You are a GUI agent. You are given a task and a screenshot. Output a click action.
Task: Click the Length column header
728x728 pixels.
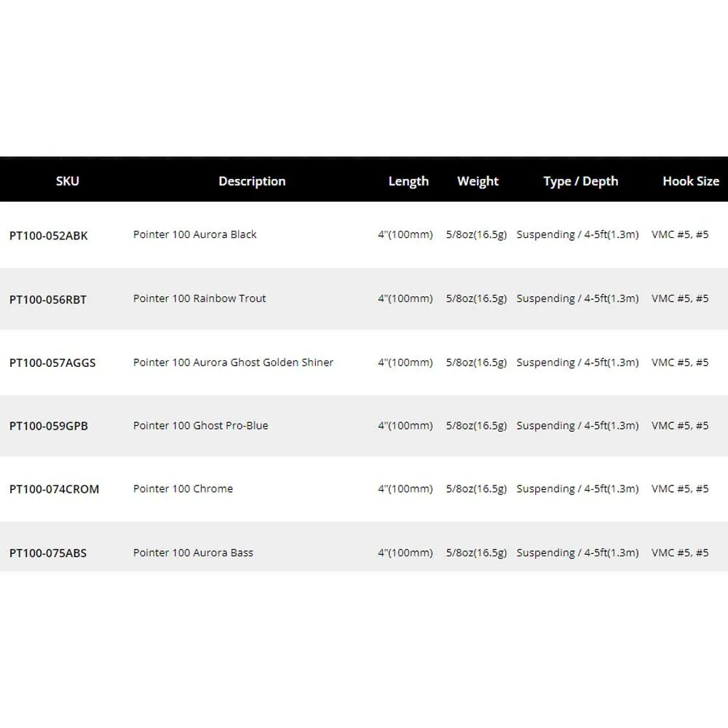click(x=408, y=181)
